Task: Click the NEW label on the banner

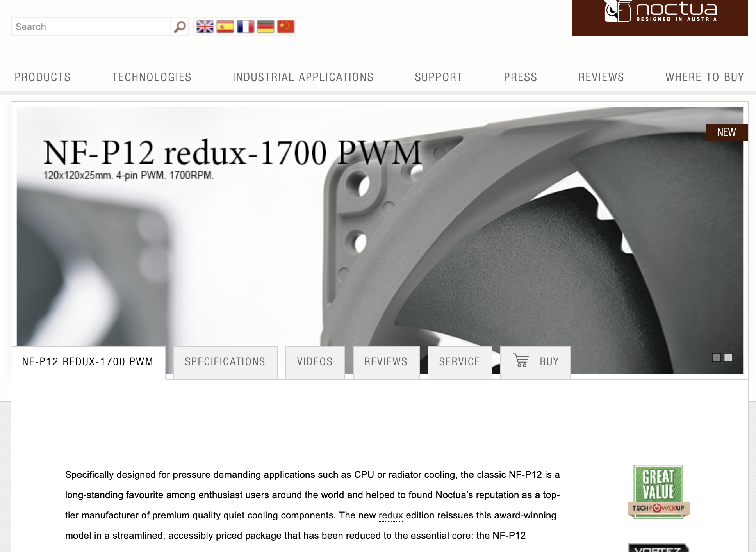Action: (x=726, y=132)
